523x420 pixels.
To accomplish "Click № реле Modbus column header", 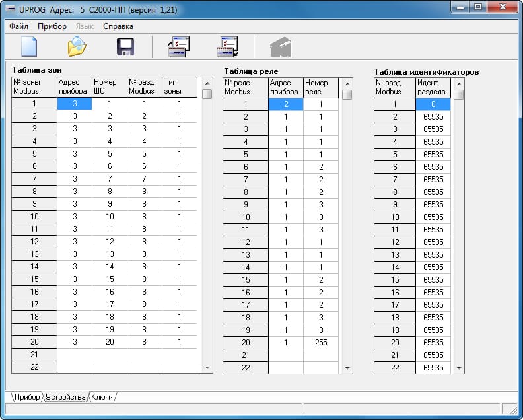I will [246, 88].
